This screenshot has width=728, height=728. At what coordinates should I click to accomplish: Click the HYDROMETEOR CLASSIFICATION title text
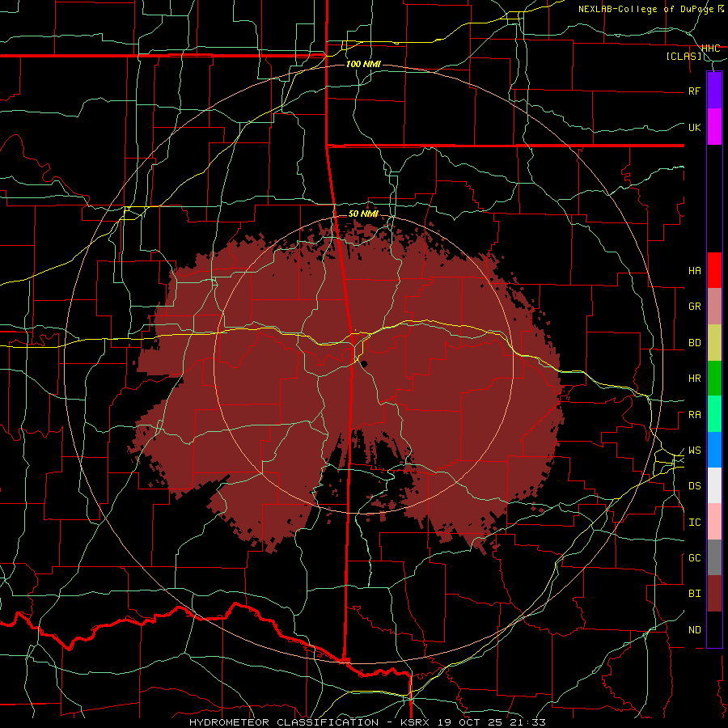tap(284, 722)
